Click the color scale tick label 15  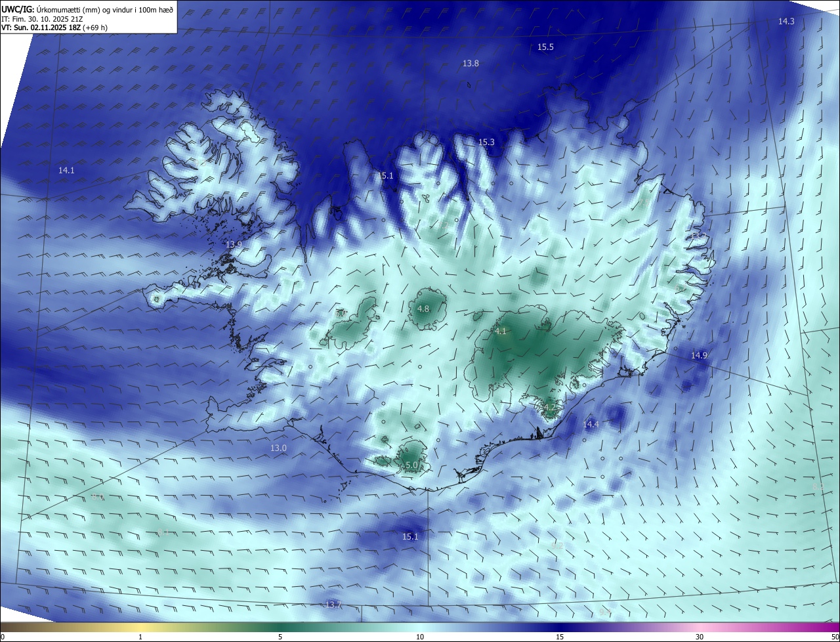coord(560,637)
